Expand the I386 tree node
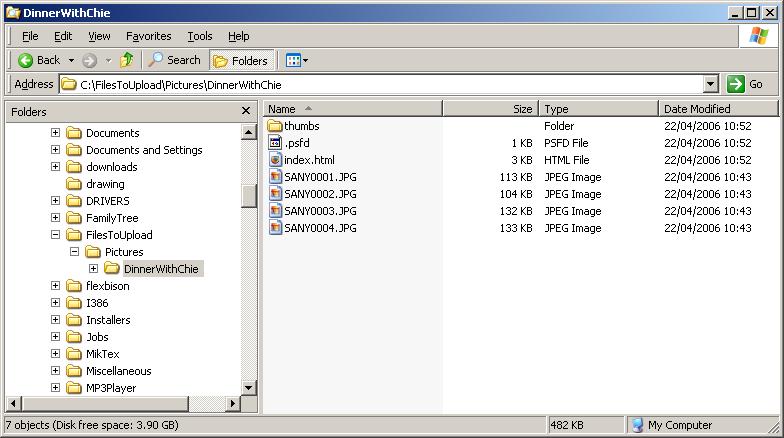 56,302
